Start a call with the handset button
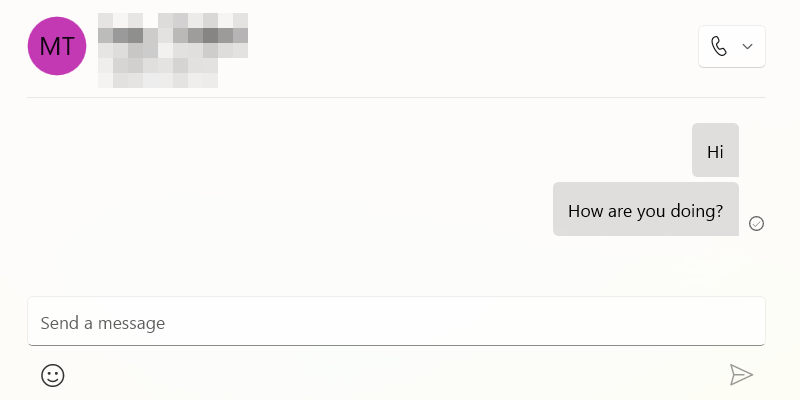 coord(718,46)
